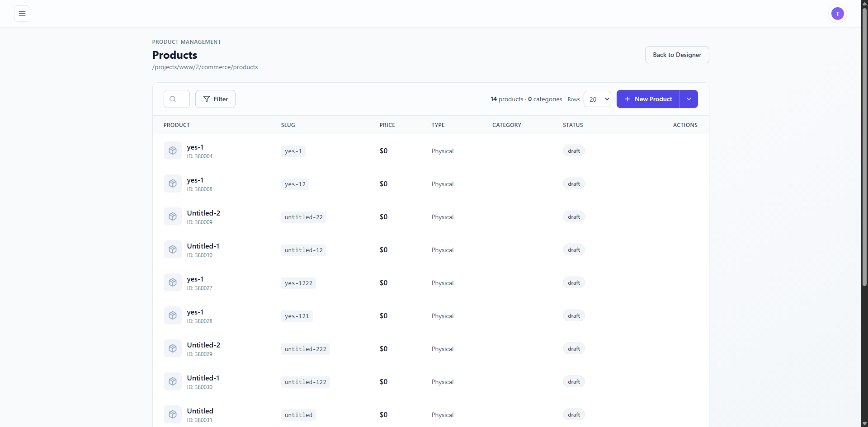Click the cube icon for product 380008
This screenshot has width=868, height=427.
[x=173, y=184]
